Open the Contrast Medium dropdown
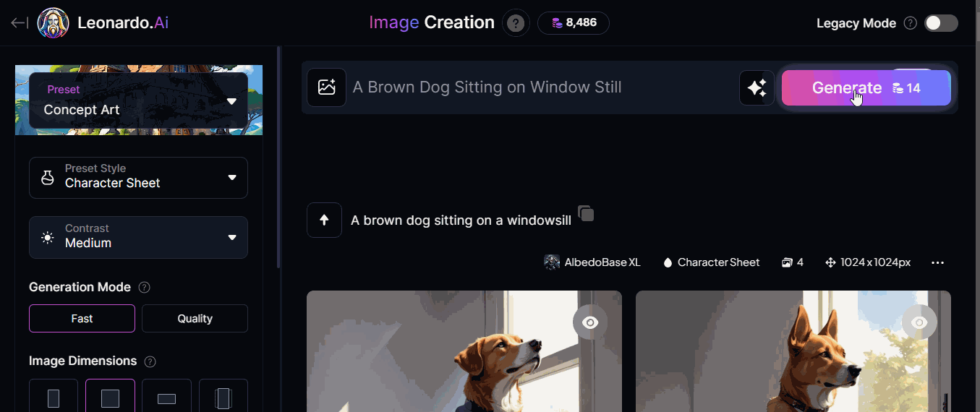980x412 pixels. pos(138,237)
